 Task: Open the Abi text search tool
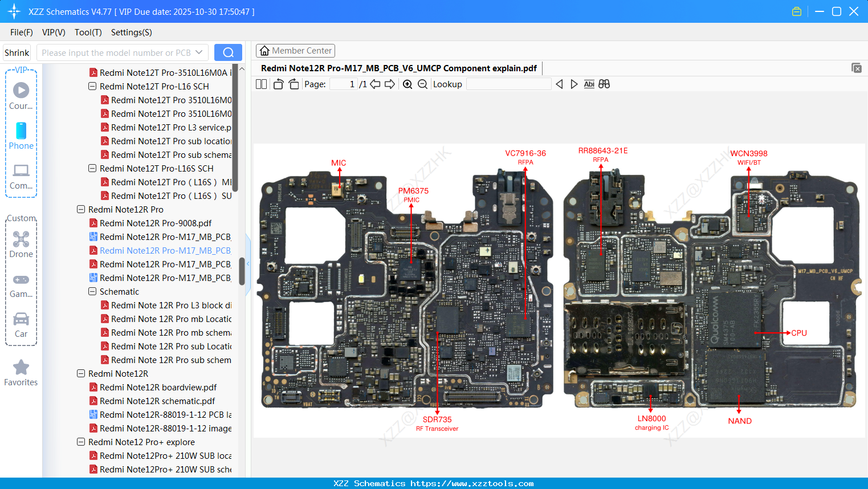pos(589,84)
